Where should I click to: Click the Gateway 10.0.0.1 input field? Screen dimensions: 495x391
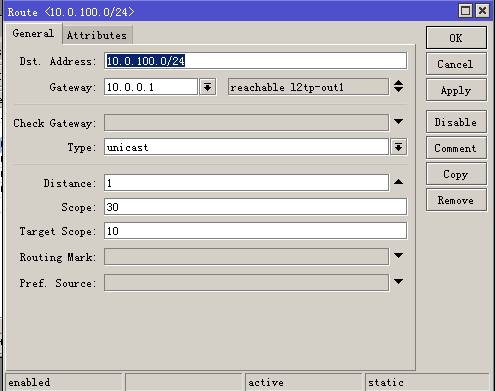(151, 87)
